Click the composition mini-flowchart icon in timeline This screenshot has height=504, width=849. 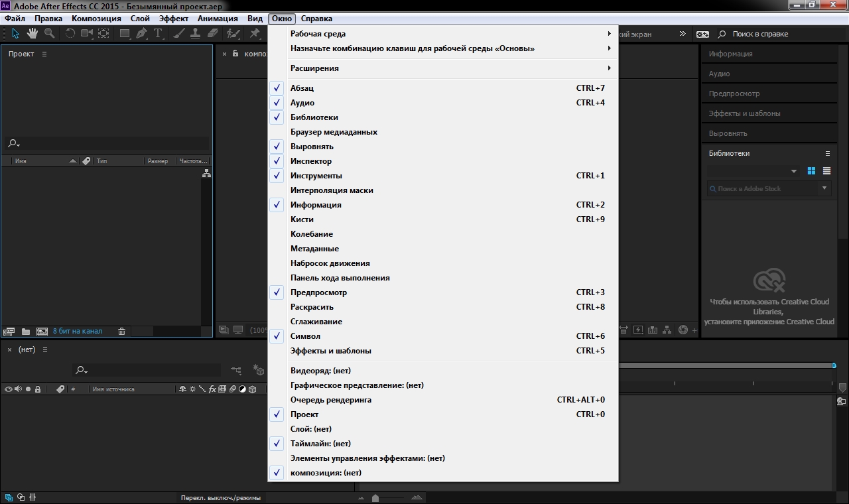[x=236, y=370]
